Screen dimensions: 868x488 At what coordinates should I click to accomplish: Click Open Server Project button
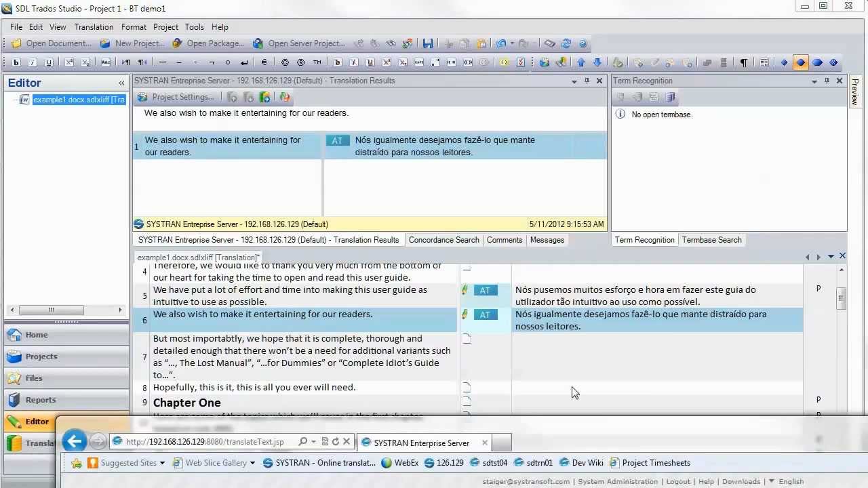click(x=299, y=43)
